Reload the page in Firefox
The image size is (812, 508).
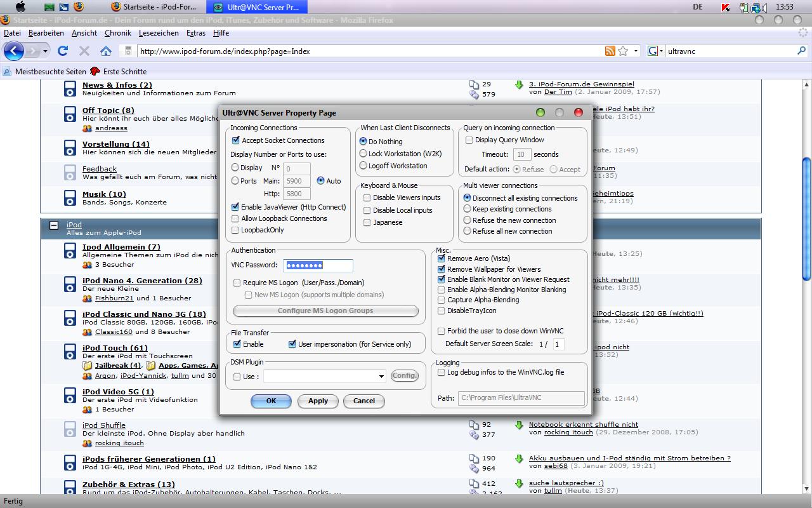(63, 51)
